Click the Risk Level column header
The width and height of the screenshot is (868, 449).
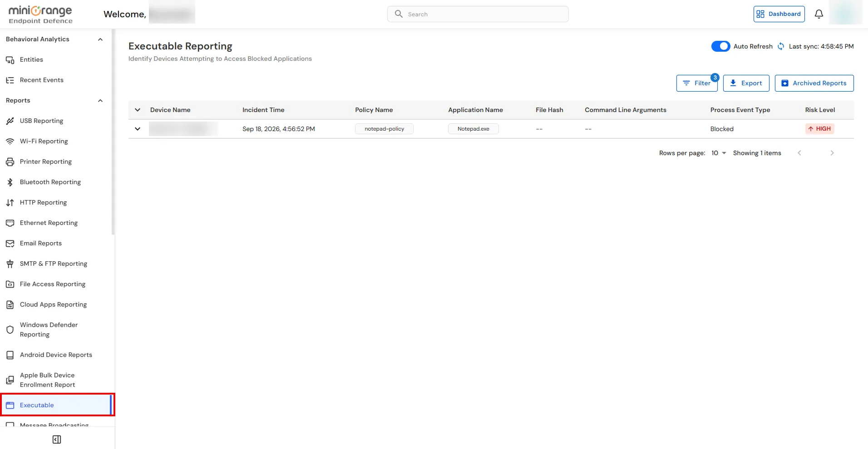(x=820, y=110)
